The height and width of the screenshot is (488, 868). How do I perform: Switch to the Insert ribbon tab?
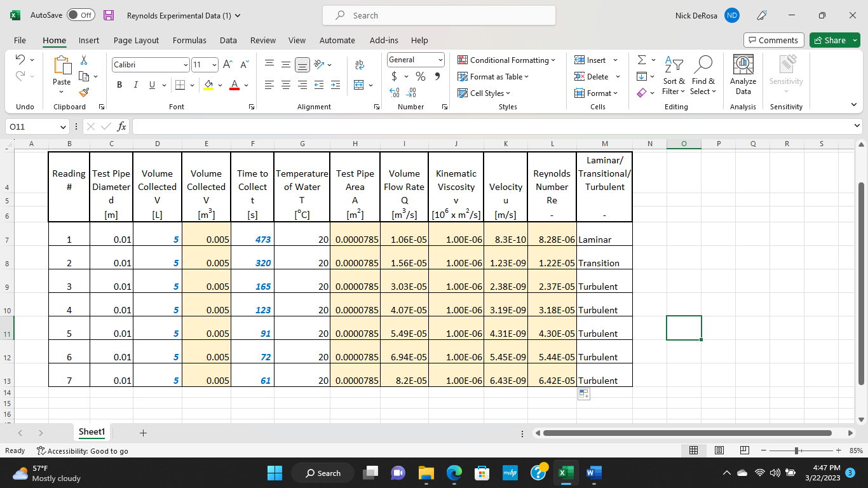point(89,40)
